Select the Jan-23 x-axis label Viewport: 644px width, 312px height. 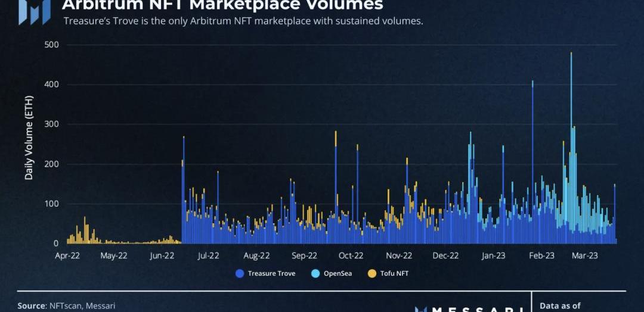coord(493,256)
